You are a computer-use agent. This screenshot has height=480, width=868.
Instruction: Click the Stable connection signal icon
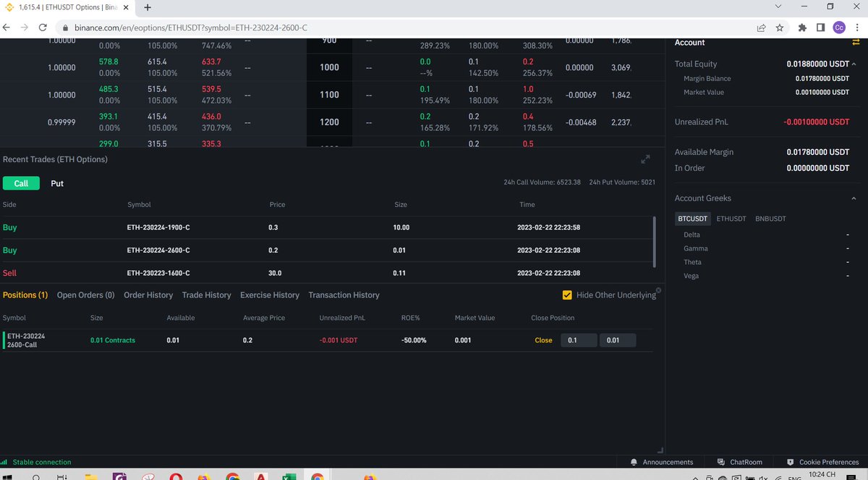[x=4, y=462]
